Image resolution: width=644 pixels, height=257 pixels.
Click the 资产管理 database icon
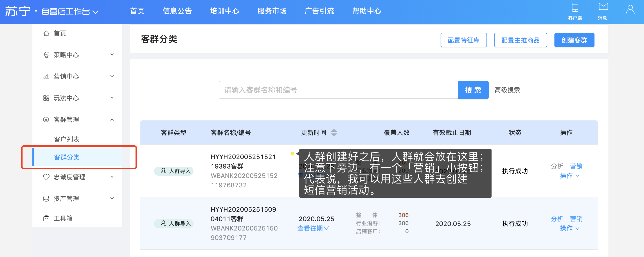click(x=46, y=199)
